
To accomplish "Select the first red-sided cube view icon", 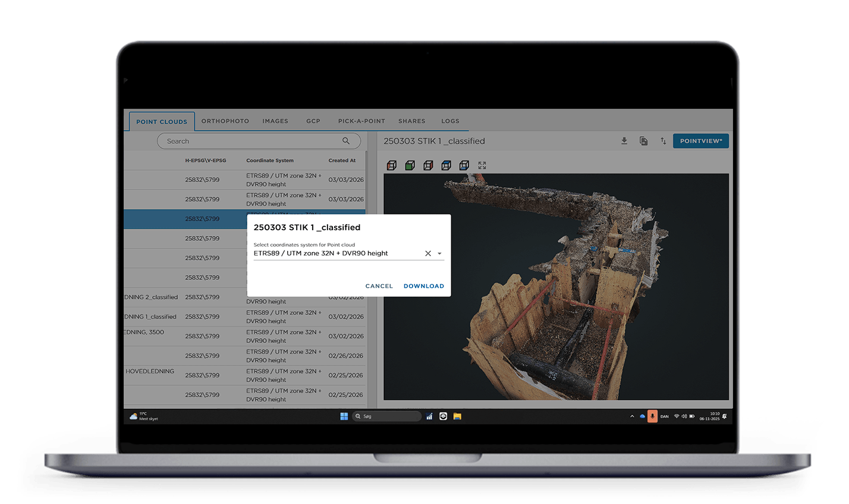I will coord(391,165).
